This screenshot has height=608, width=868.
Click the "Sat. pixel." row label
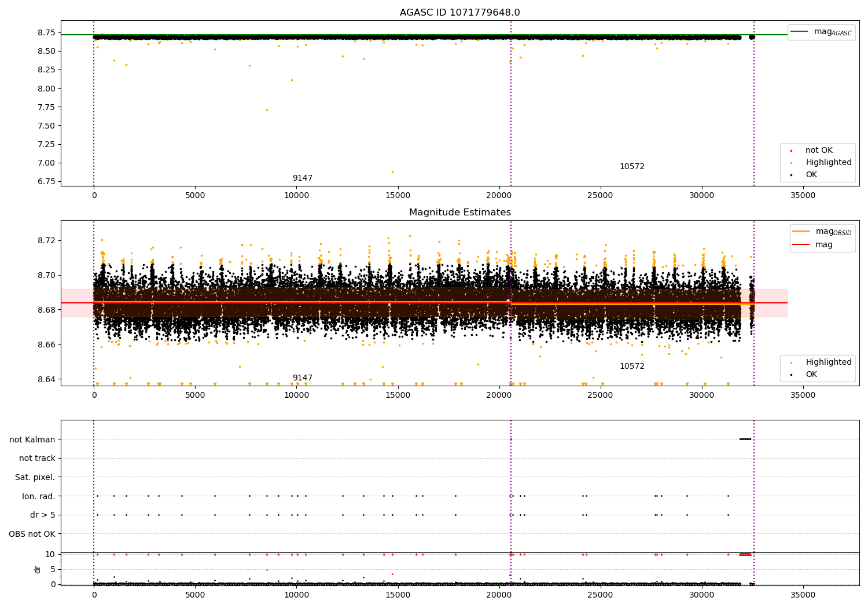tap(35, 477)
